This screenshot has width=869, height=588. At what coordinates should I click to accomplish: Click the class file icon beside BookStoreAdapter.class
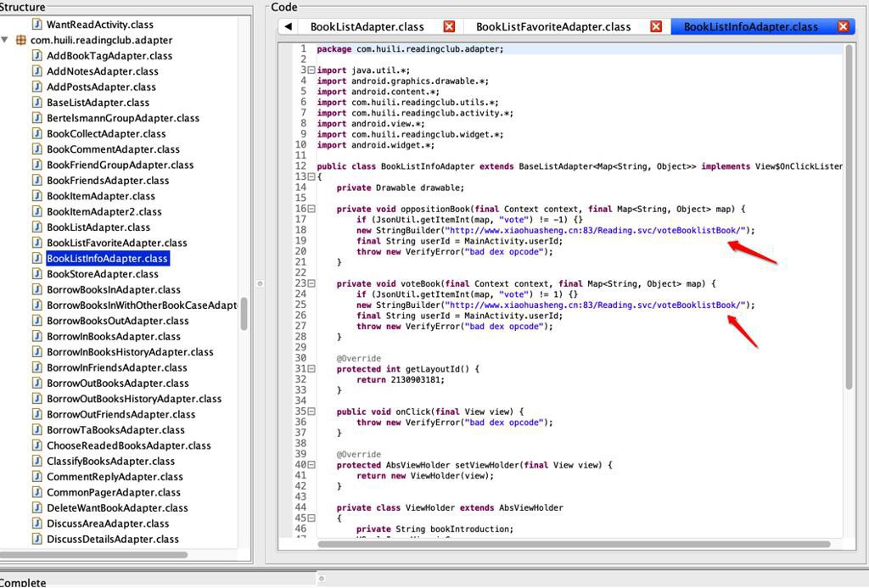[37, 274]
